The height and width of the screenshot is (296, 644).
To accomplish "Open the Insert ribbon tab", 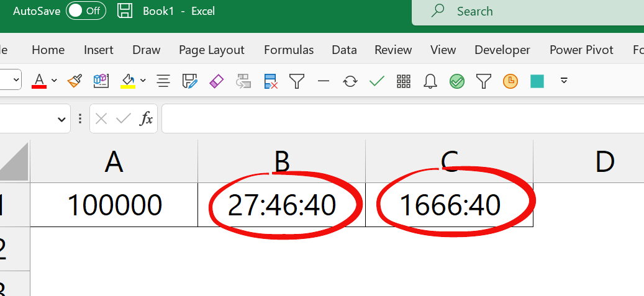I will 99,50.
